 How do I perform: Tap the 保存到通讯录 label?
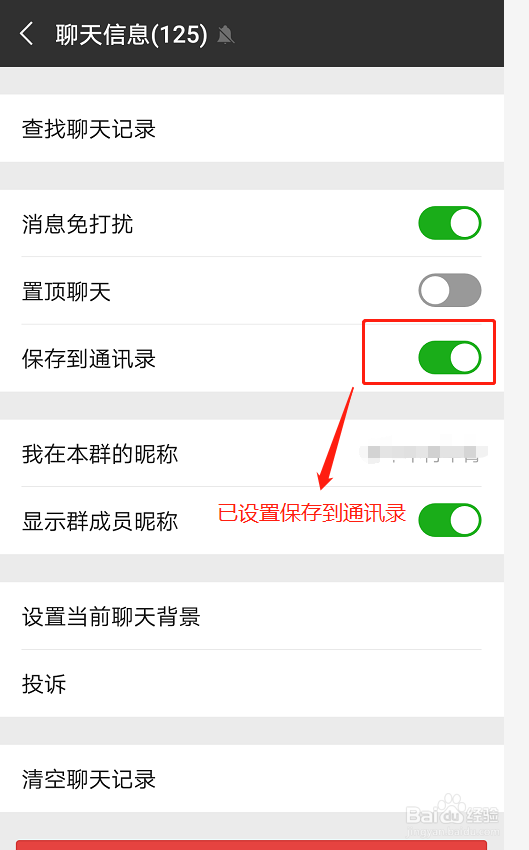[x=89, y=358]
